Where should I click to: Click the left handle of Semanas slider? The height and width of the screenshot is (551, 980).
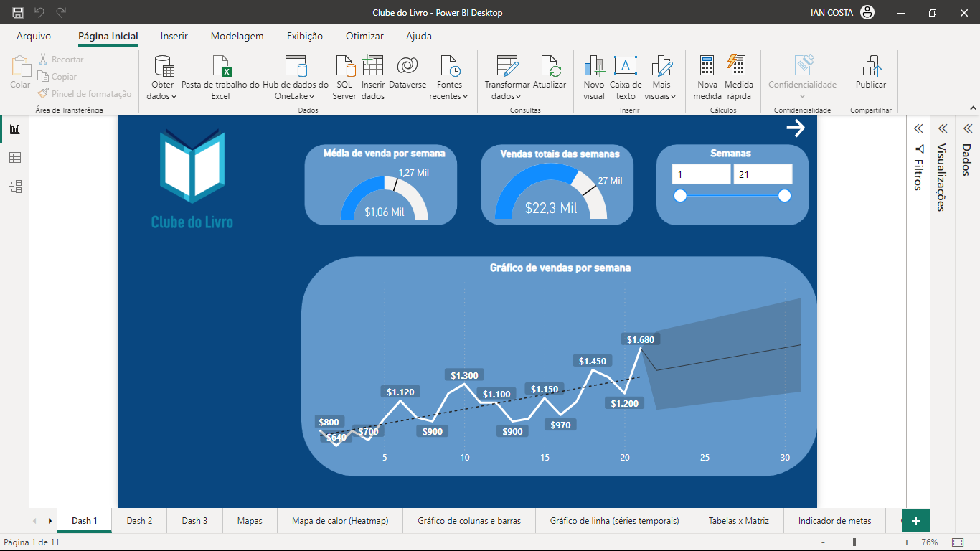click(x=680, y=196)
